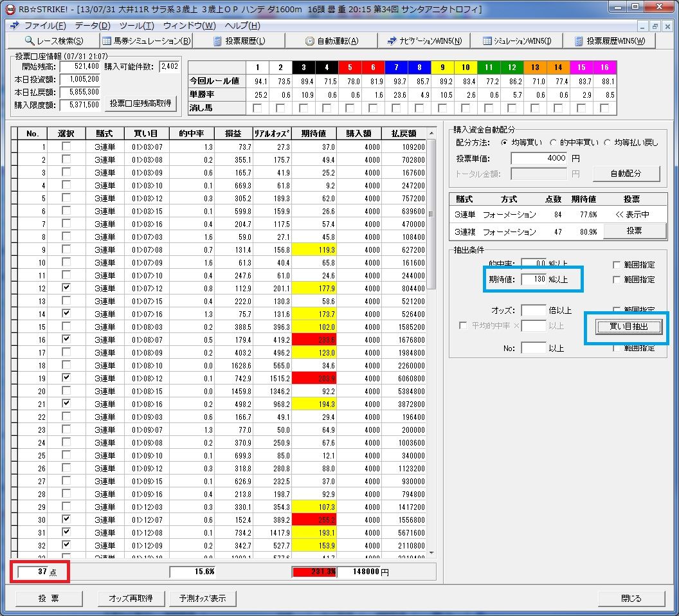Click the 購入可能件数 value 2,402
Image resolution: width=679 pixels, height=616 pixels.
tap(169, 66)
